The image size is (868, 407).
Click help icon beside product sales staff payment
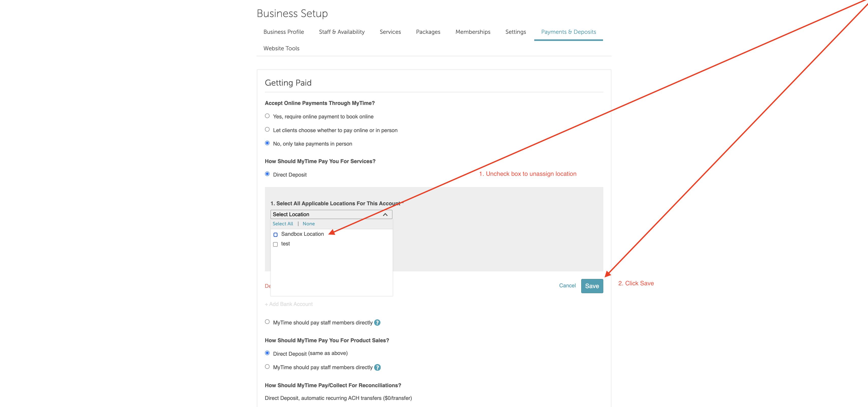pos(377,368)
